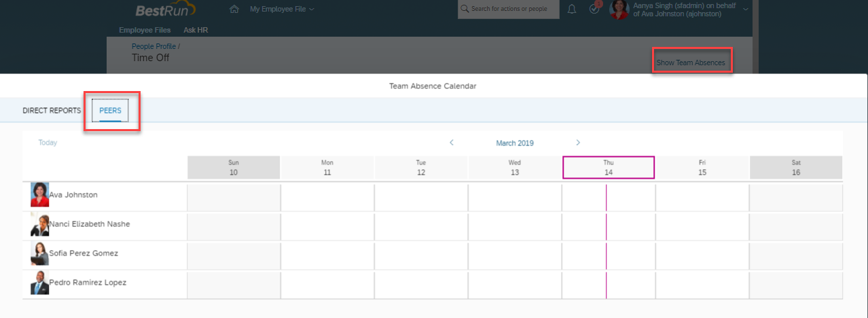Click Pedro Ramirez Lopez's photo thumbnail

tap(40, 283)
